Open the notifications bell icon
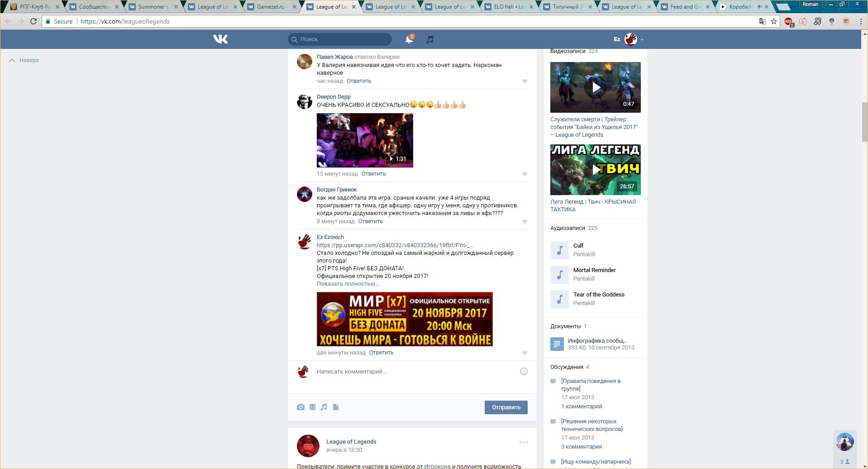The height and width of the screenshot is (469, 868). point(409,39)
